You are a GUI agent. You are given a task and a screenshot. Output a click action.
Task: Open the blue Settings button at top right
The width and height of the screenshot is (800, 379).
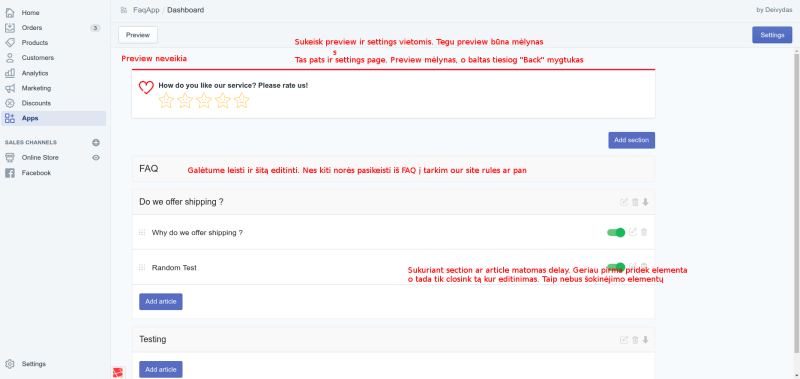click(x=772, y=35)
